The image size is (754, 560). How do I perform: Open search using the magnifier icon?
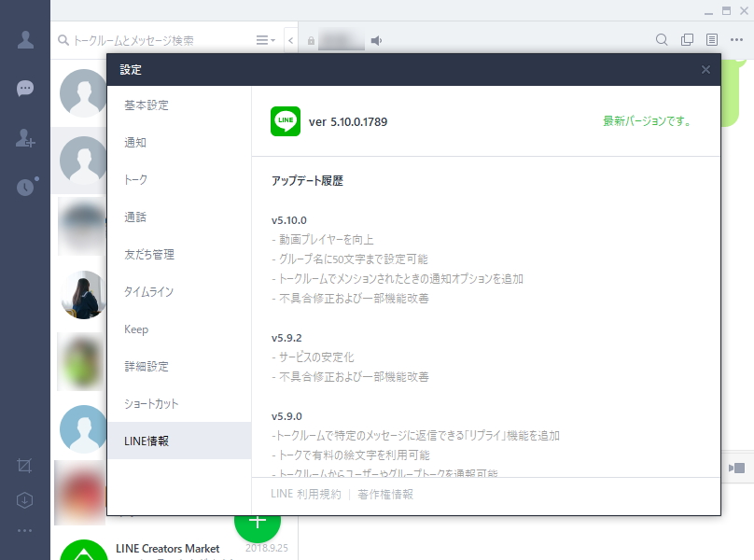tap(662, 40)
